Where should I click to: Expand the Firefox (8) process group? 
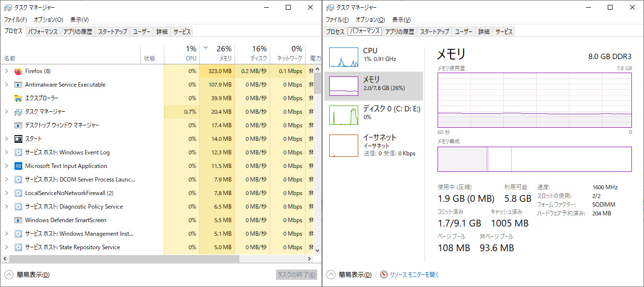(x=6, y=71)
